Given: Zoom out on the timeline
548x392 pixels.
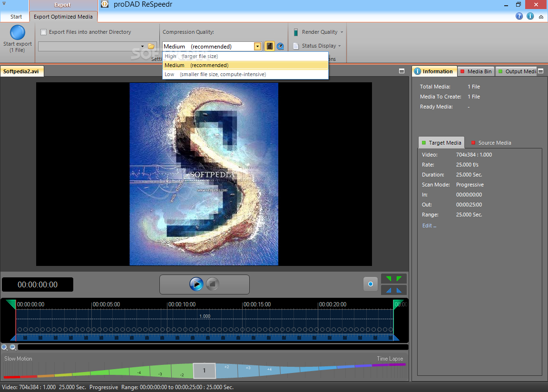Looking at the screenshot, I should [13, 347].
